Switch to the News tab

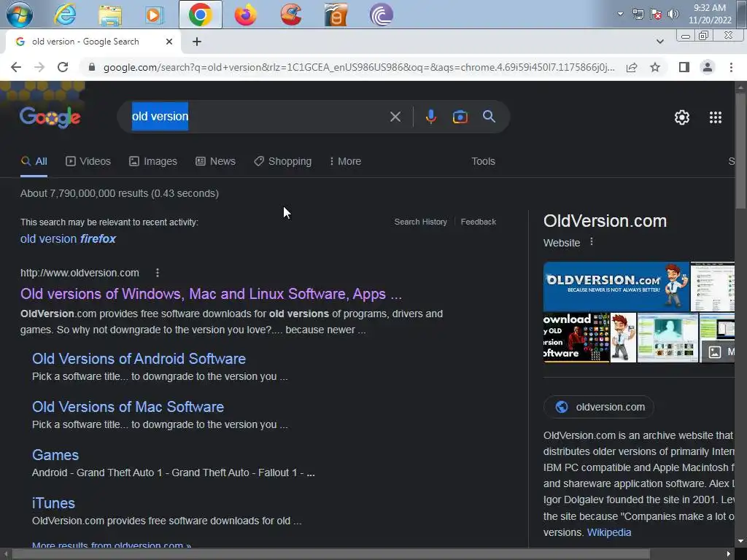(215, 161)
